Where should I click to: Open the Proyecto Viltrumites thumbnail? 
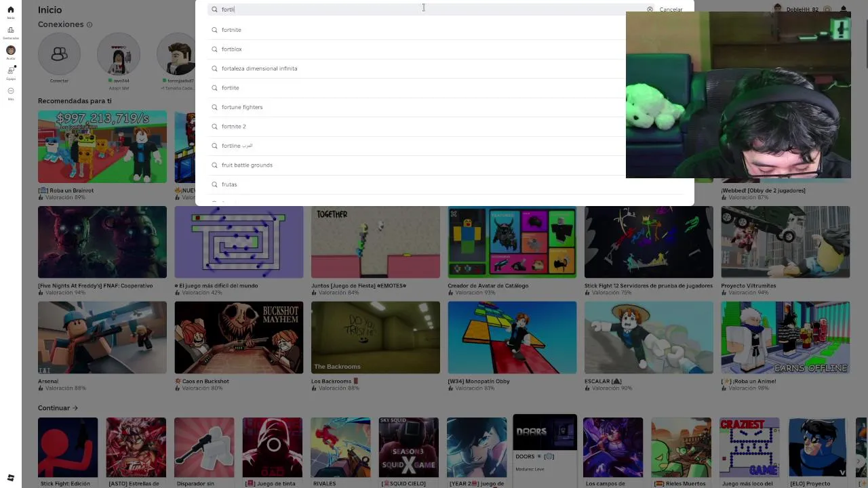pos(785,242)
